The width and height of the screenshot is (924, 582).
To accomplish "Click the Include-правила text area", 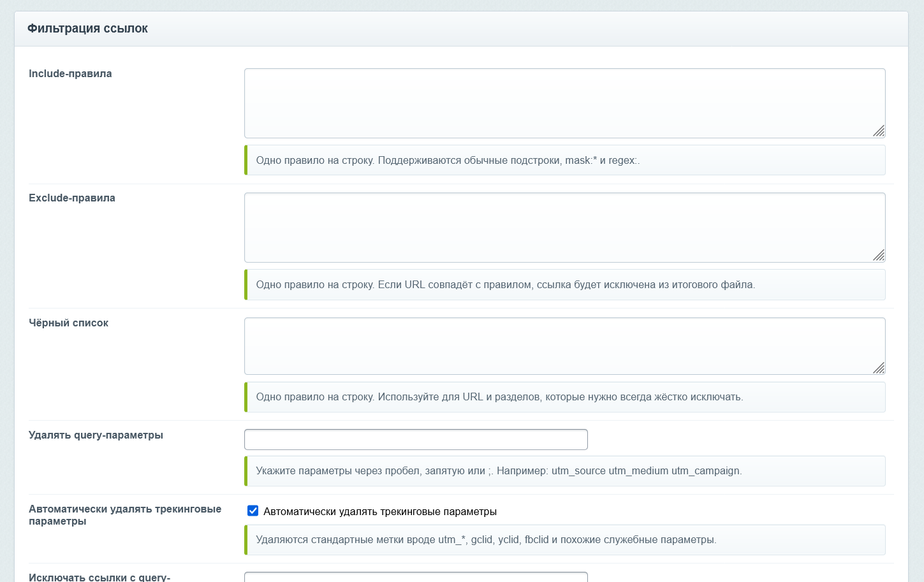I will (564, 103).
